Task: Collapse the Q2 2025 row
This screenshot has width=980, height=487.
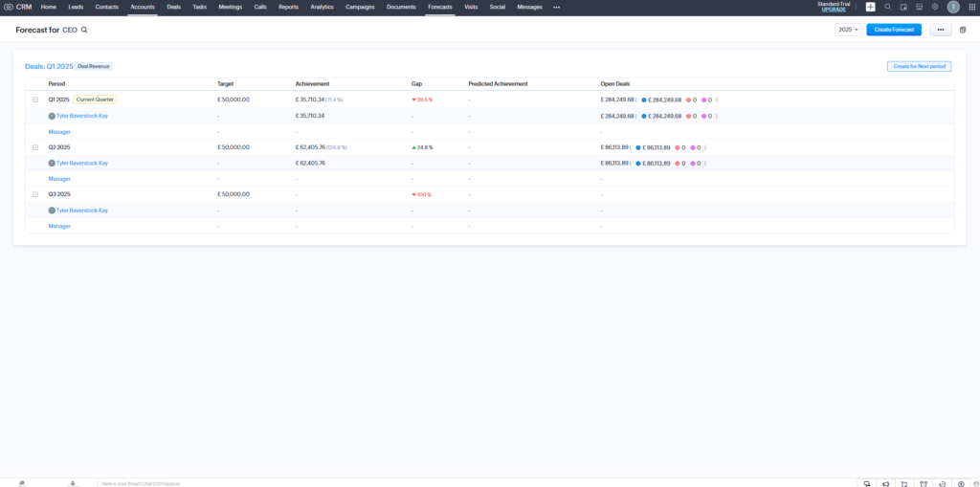Action: (35, 147)
